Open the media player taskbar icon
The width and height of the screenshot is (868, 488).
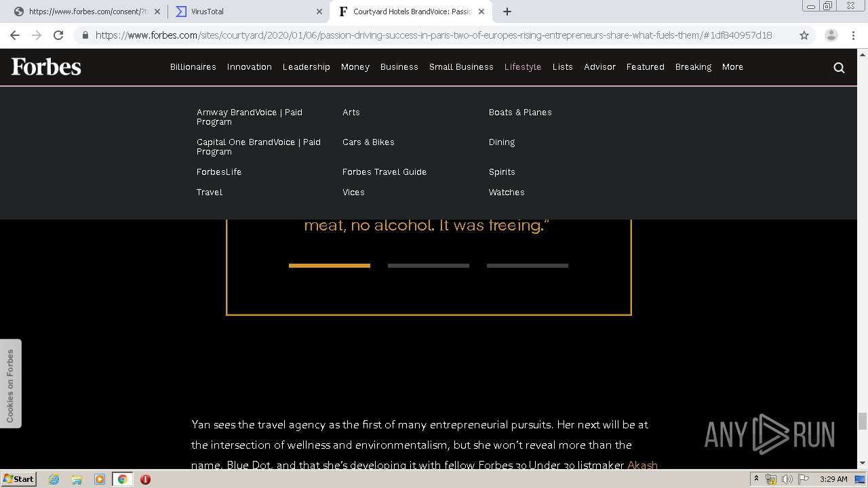pos(99,479)
